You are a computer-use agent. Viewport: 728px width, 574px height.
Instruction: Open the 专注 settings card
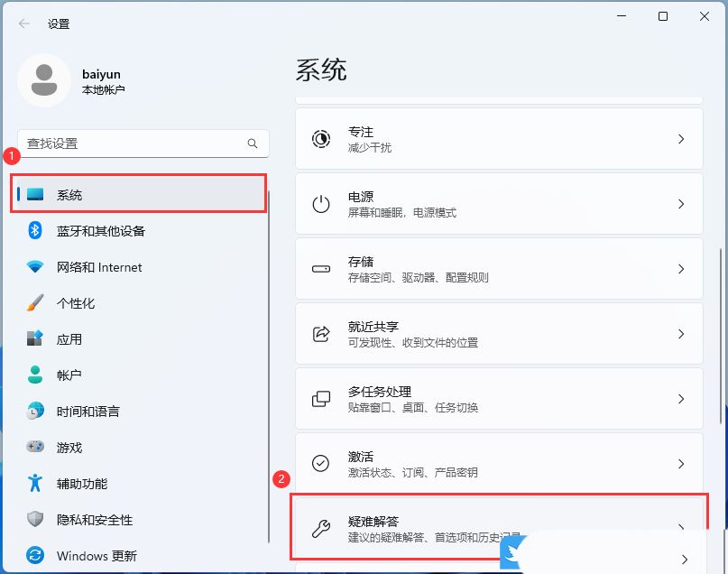[x=499, y=139]
